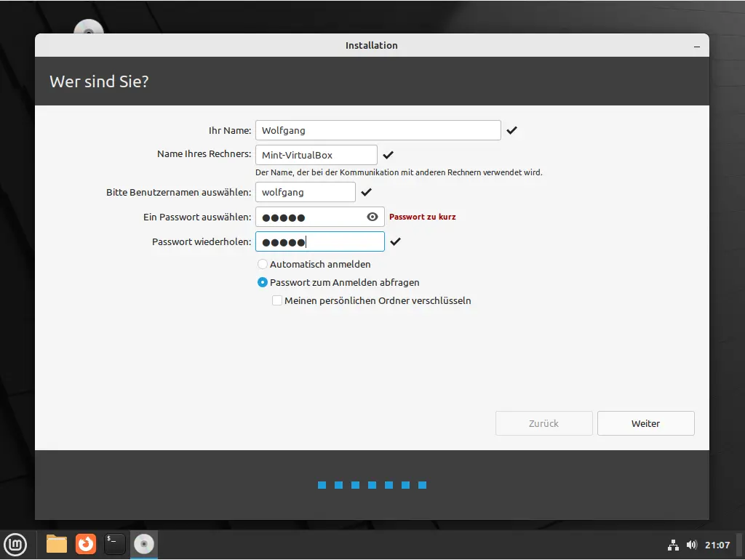
Task: Click the Zurück button
Action: [x=543, y=423]
